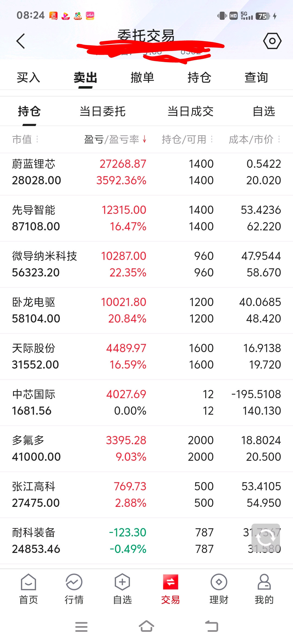293x644 pixels.
Task: Open the 当日委托 sub-tab
Action: [103, 111]
